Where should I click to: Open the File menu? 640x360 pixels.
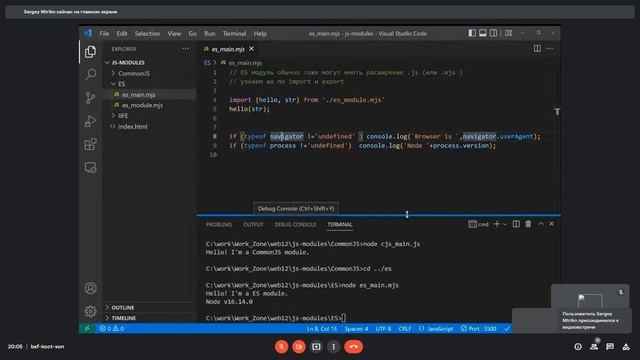(104, 33)
